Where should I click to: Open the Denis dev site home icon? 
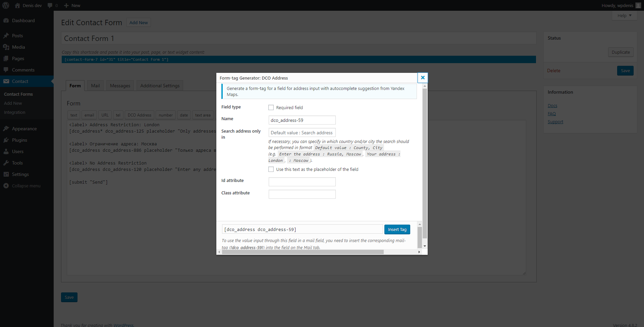coord(17,5)
